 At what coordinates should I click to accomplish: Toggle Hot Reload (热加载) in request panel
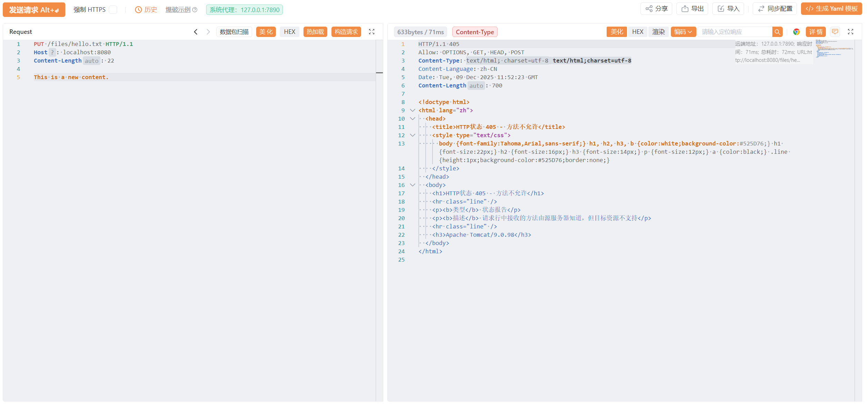(315, 32)
